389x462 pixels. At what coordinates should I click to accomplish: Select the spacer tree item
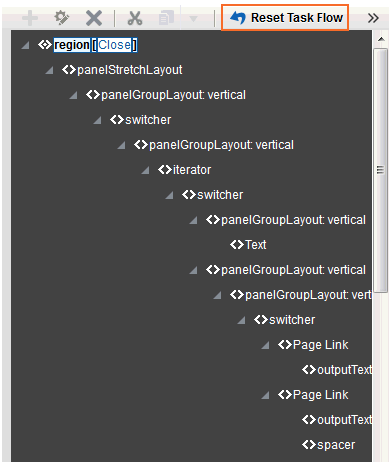point(336,445)
